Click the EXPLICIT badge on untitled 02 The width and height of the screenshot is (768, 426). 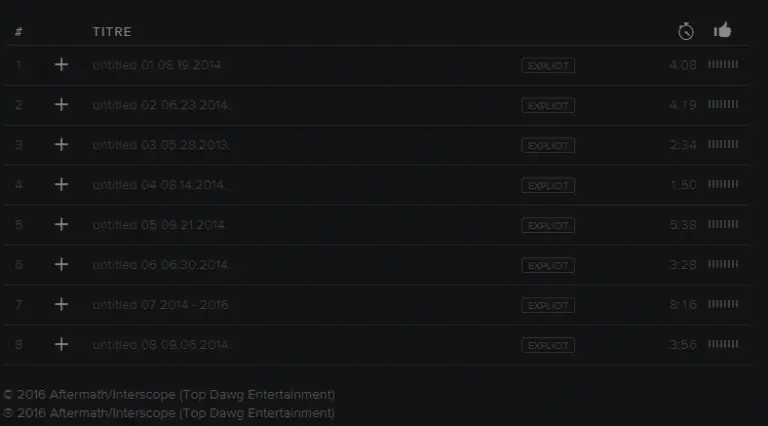[548, 105]
